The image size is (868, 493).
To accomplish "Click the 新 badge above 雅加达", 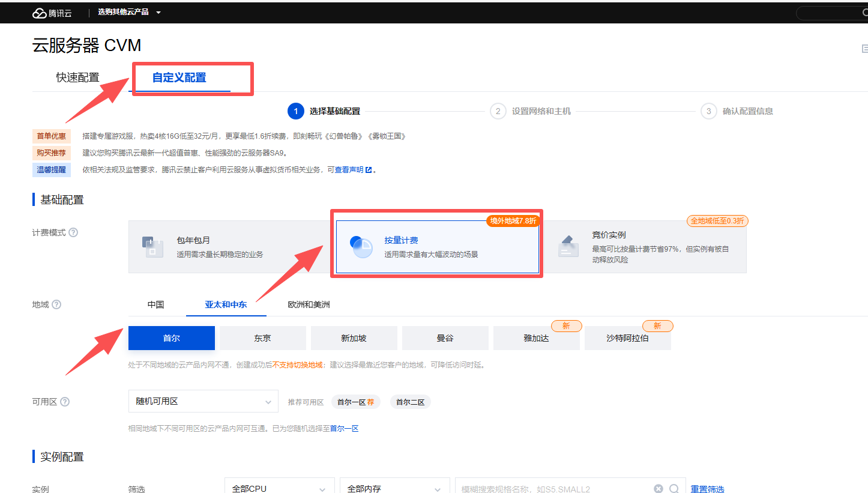I will click(565, 326).
